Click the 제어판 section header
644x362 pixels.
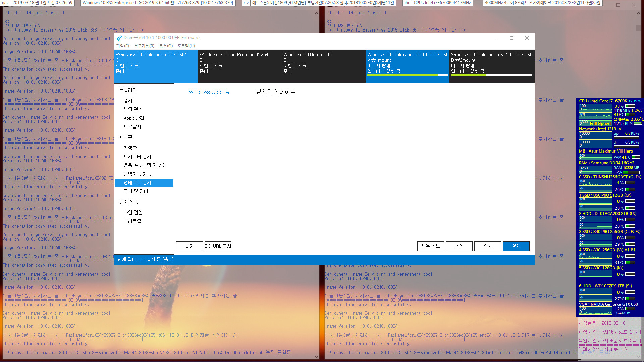126,137
